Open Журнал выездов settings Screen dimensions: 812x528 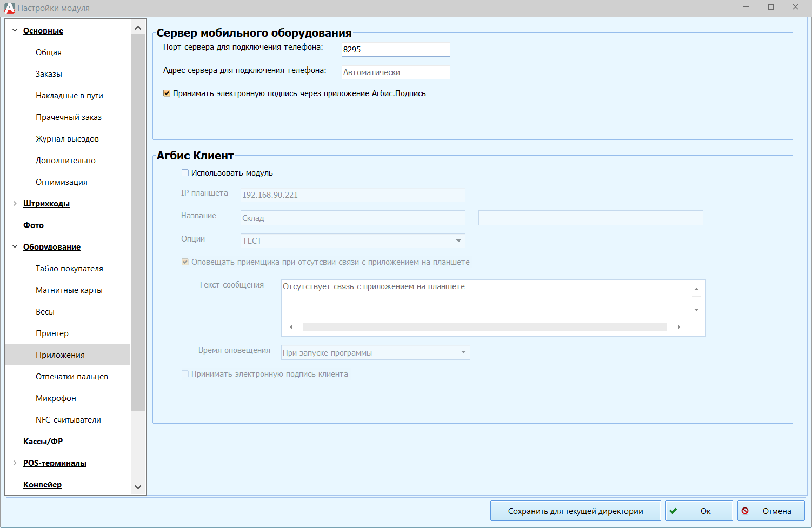pyautogui.click(x=67, y=139)
